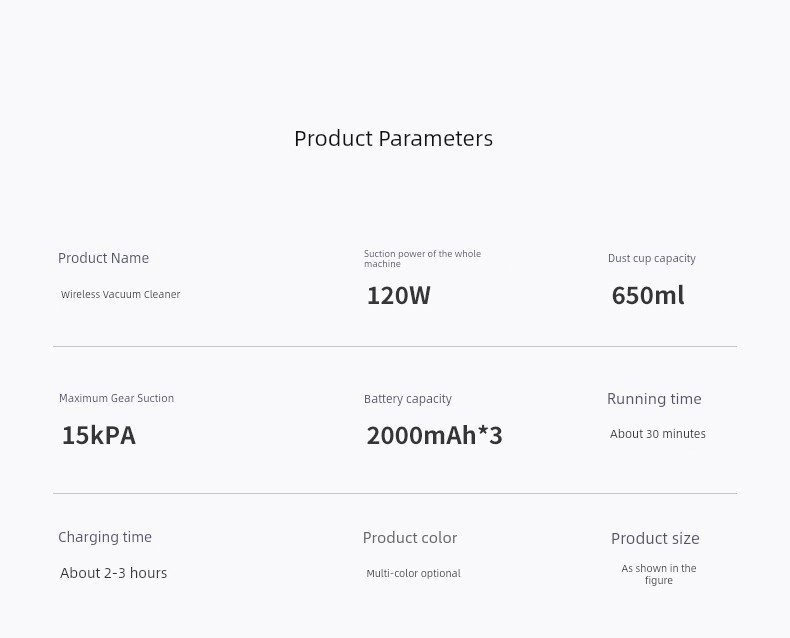Select the 650ml value

[648, 295]
